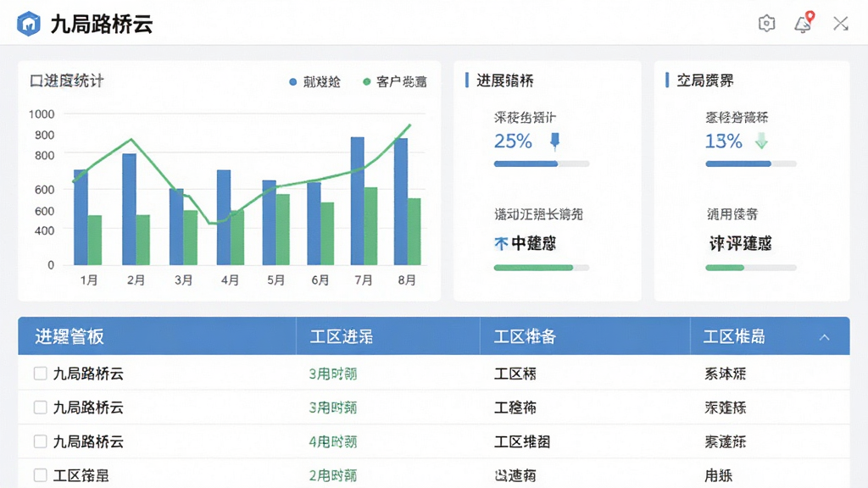
Task: Click the 4月 label on the chart axis
Action: coord(230,280)
